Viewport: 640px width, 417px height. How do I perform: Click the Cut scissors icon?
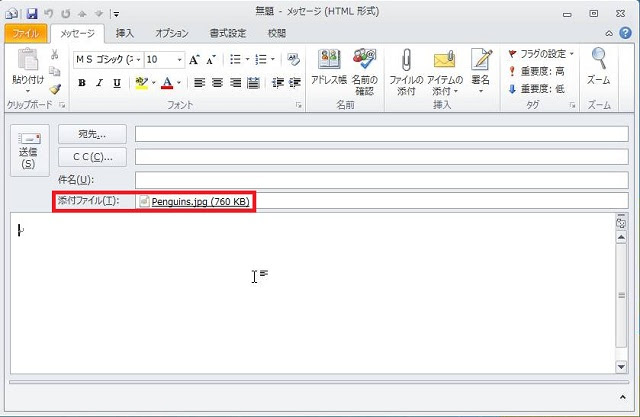(55, 54)
